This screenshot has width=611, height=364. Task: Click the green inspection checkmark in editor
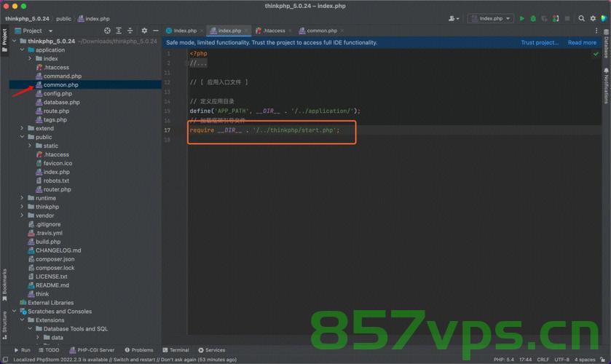click(x=596, y=54)
